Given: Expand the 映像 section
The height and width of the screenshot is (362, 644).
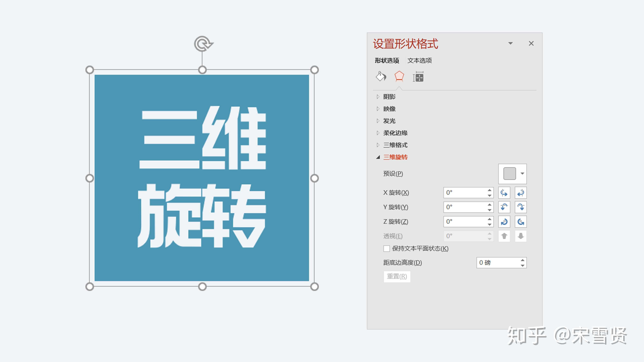Looking at the screenshot, I should 386,109.
